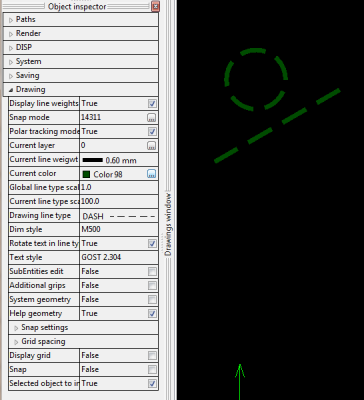Image resolution: width=364 pixels, height=400 pixels.
Task: Open the Current layer ellipsis button
Action: coord(152,146)
